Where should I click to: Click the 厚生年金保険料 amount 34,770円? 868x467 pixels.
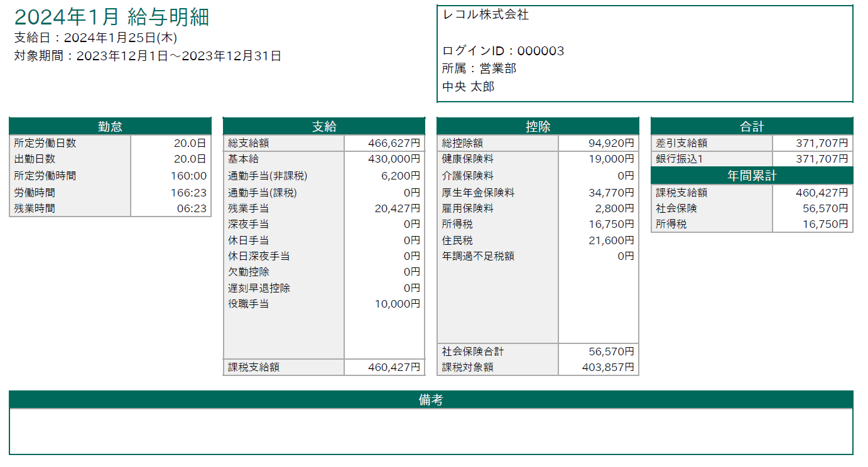pos(611,193)
